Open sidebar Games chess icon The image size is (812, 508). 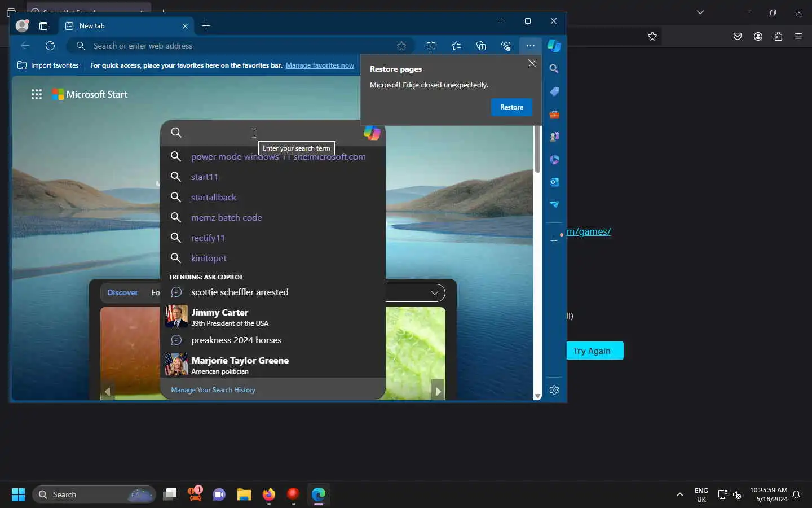pos(554,137)
